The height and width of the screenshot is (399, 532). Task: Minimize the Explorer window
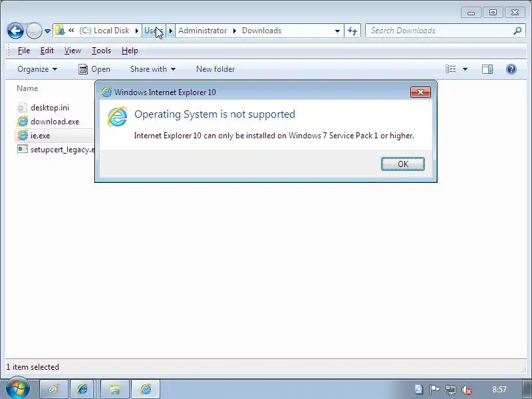[x=471, y=13]
